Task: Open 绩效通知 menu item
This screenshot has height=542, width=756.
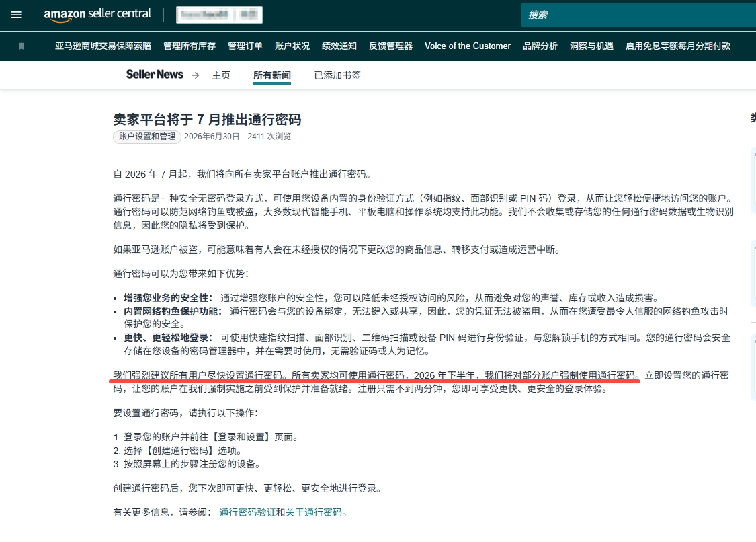Action: coord(339,46)
